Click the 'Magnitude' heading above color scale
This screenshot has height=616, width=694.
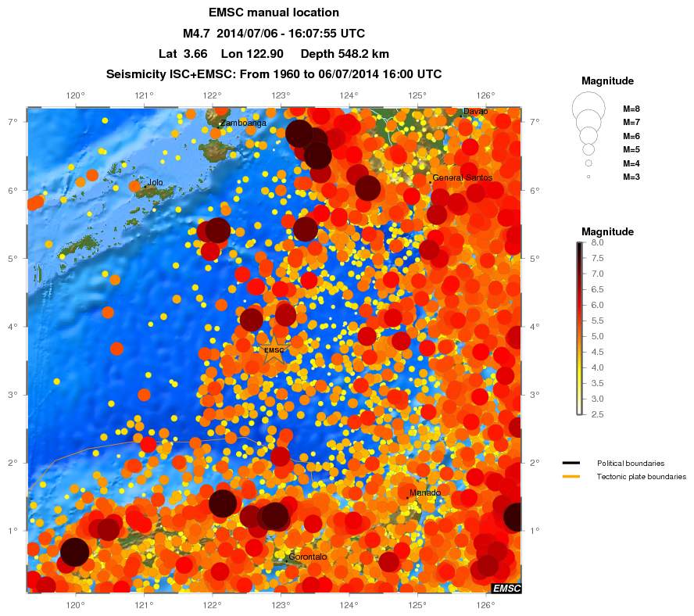607,231
